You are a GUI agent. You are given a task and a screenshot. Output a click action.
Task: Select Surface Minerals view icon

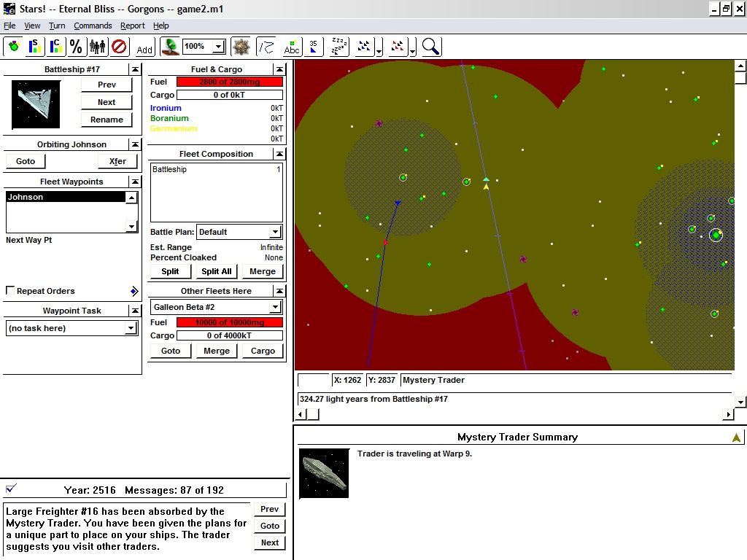coord(34,47)
